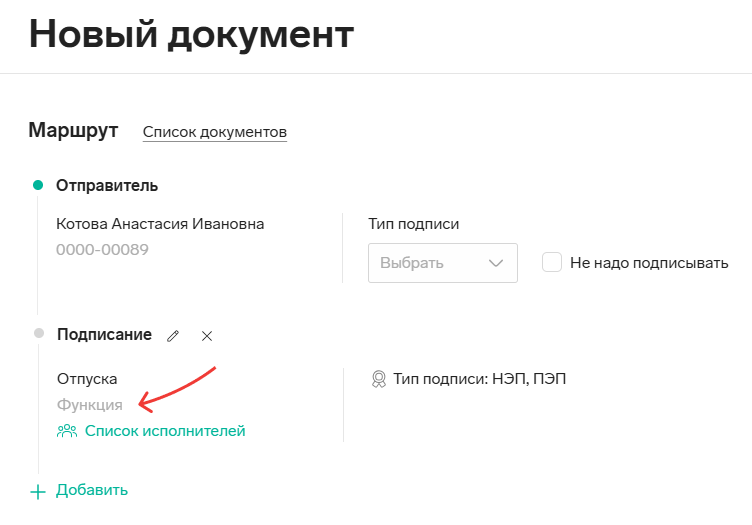The image size is (752, 525).
Task: Select the Маршрут section heading
Action: 73,130
